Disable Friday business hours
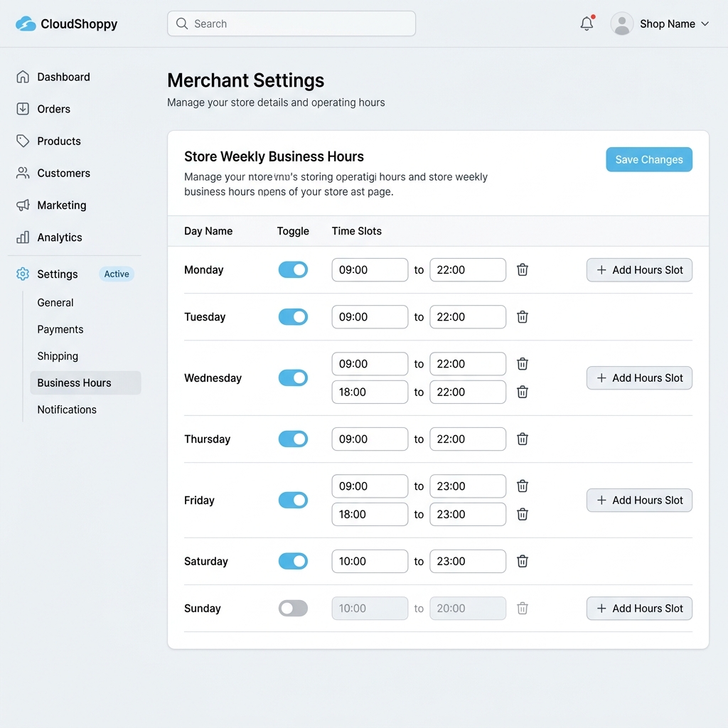This screenshot has width=728, height=728. (x=293, y=500)
